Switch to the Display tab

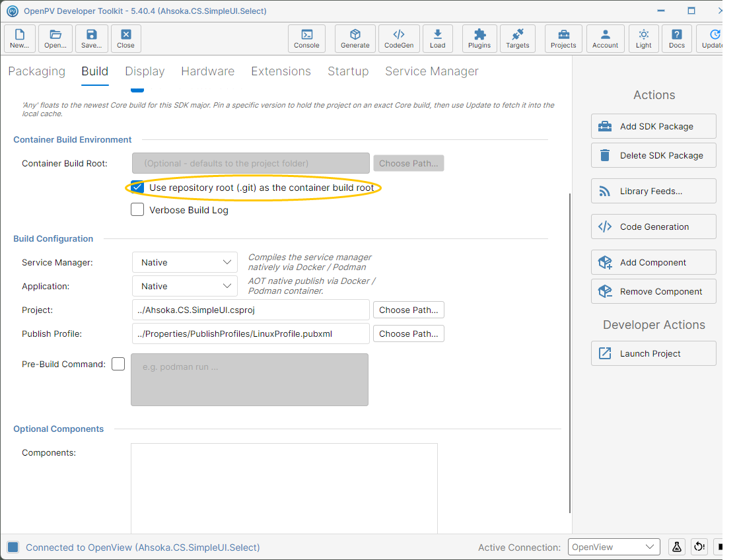pyautogui.click(x=145, y=71)
